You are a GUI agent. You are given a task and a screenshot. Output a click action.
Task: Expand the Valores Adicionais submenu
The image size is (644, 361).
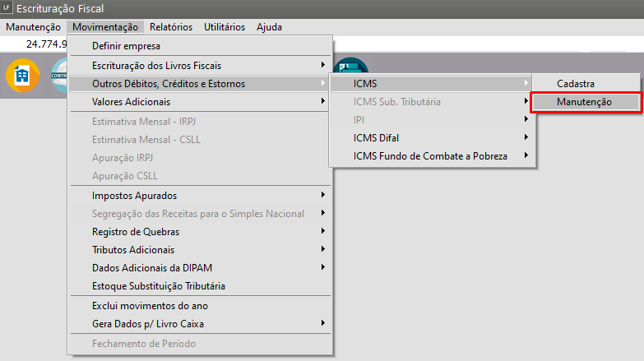[131, 101]
